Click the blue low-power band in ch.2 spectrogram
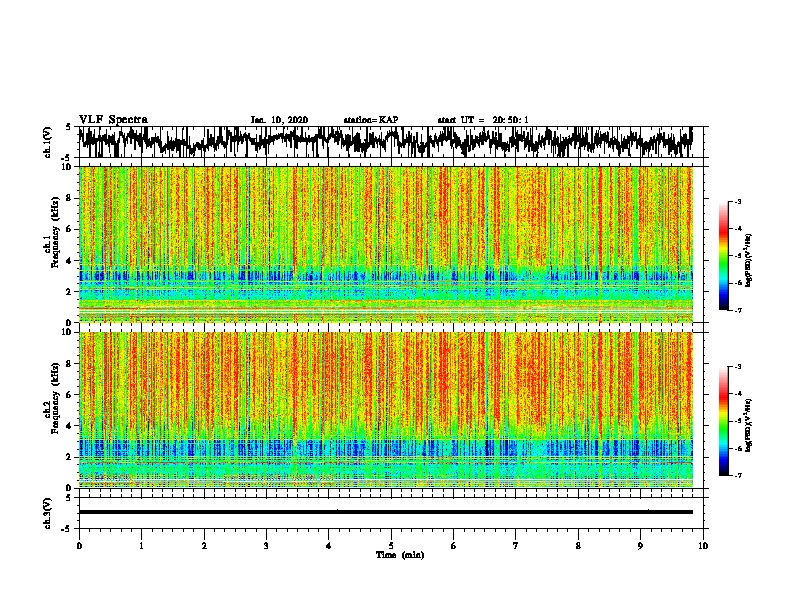The height and width of the screenshot is (612, 792). click(386, 447)
